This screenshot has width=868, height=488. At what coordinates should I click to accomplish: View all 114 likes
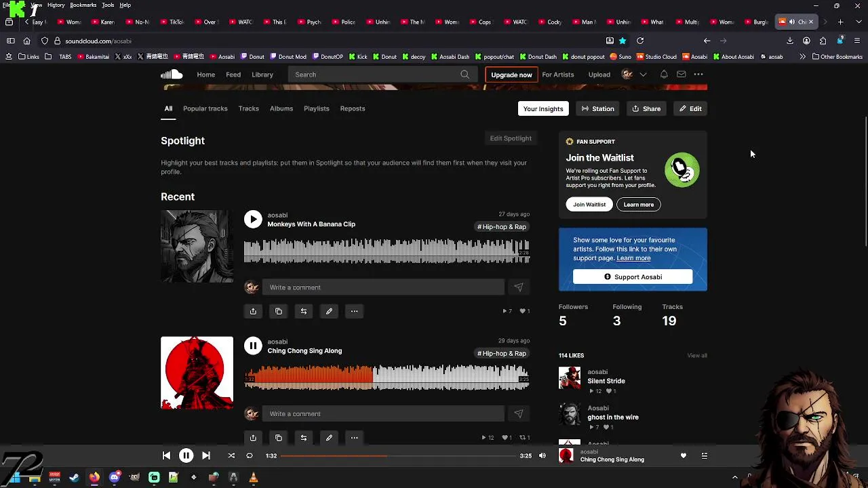coord(697,356)
